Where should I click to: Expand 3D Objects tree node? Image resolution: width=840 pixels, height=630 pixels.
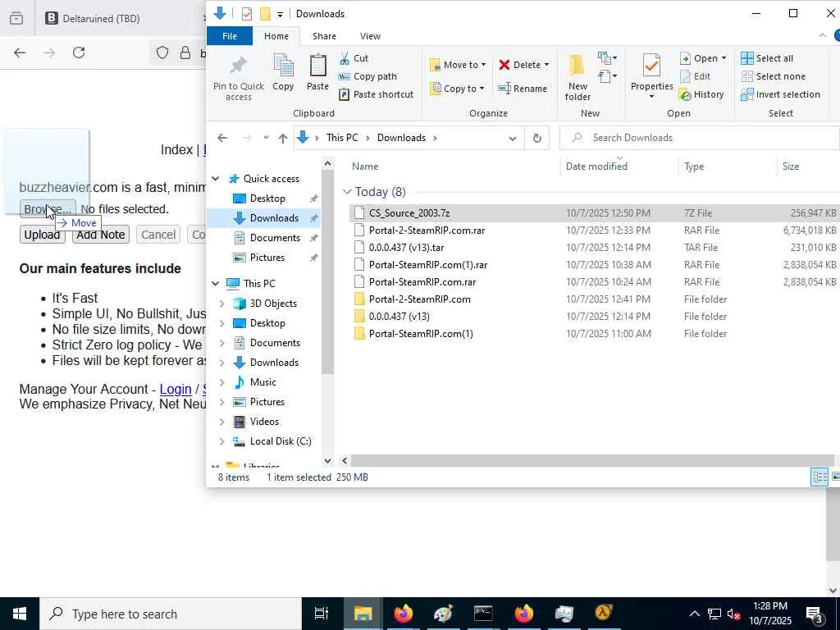(221, 304)
